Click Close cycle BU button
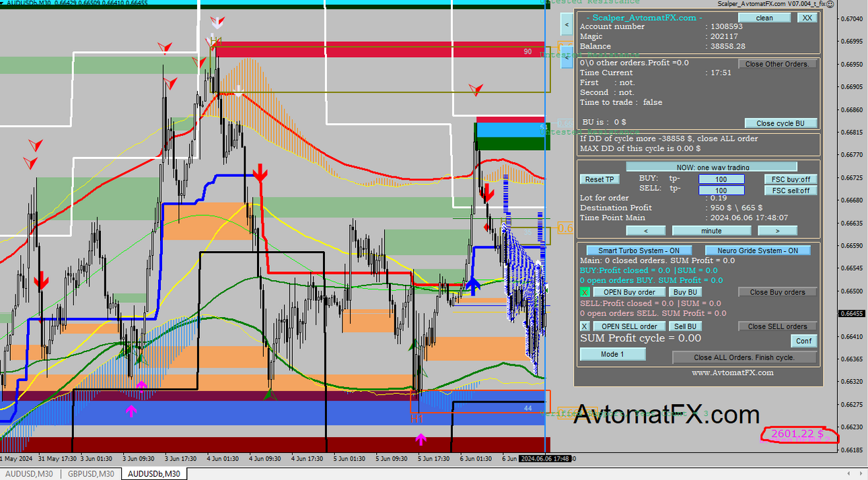Image resolution: width=868 pixels, height=480 pixels. [x=781, y=123]
